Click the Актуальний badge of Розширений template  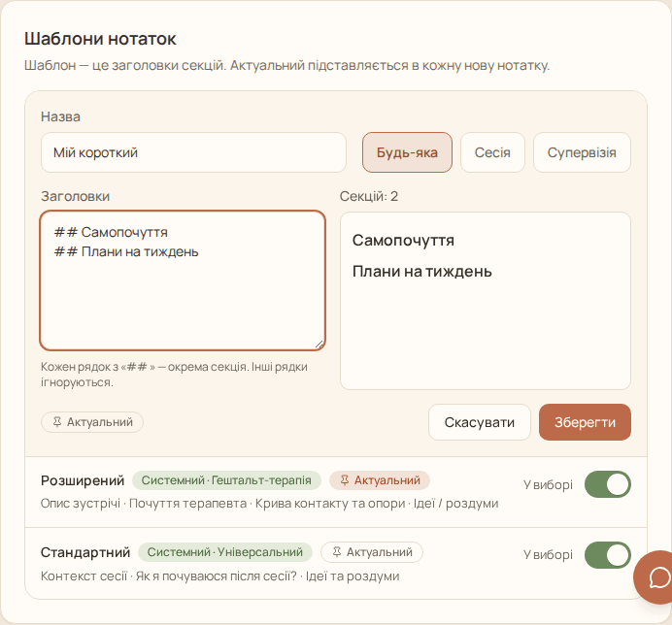pyautogui.click(x=380, y=480)
